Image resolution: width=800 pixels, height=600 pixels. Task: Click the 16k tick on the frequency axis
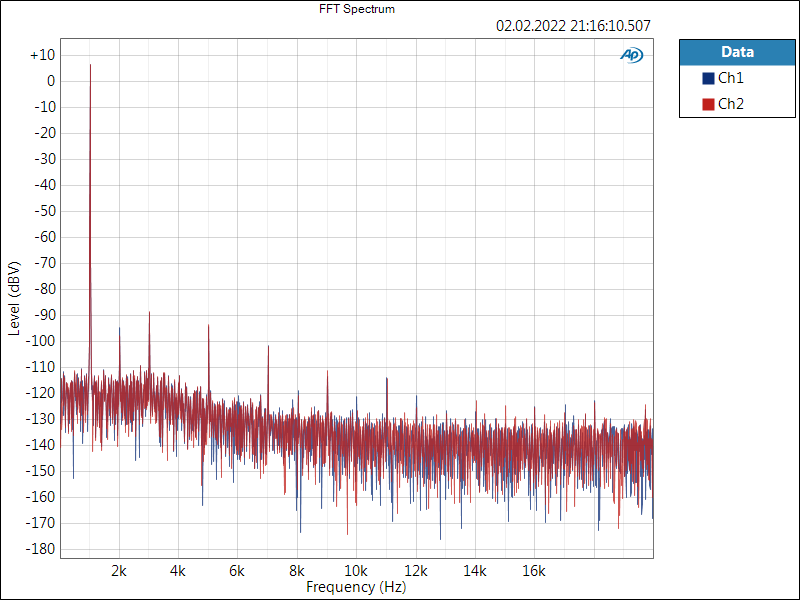pos(534,571)
